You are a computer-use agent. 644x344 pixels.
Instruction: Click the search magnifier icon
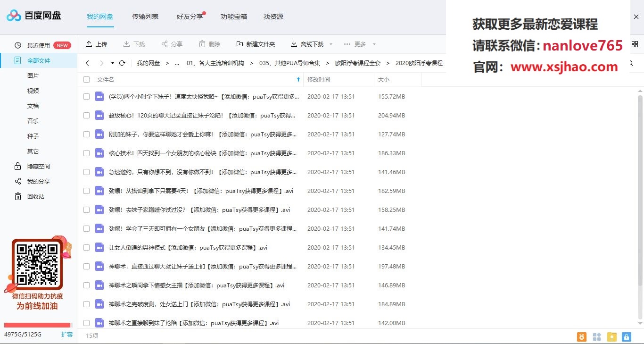(632, 63)
